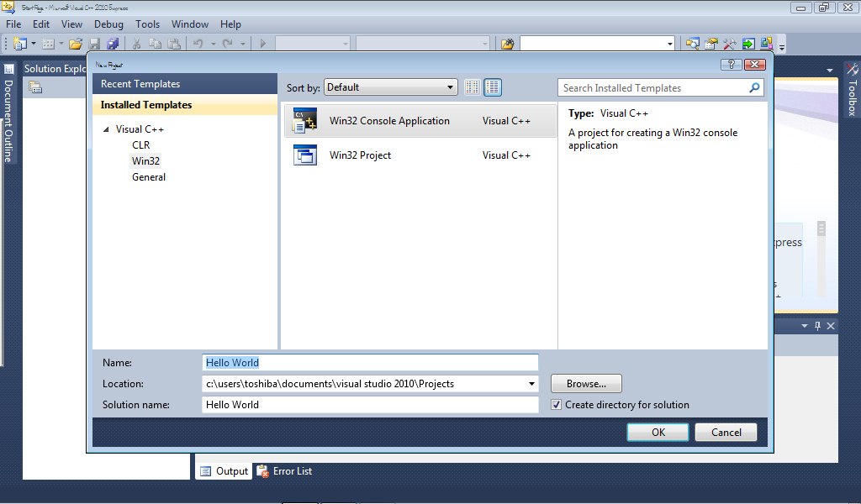861x504 pixels.
Task: Click the Copy toolbar icon
Action: coord(156,44)
